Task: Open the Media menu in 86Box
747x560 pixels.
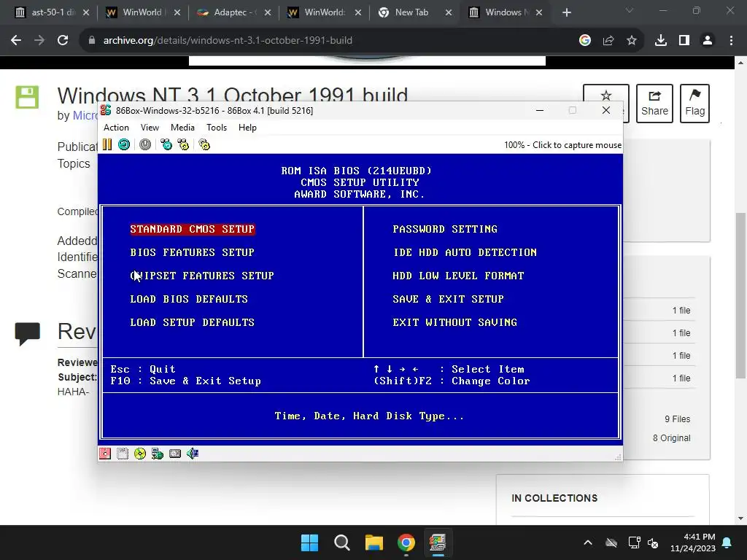Action: [x=182, y=127]
